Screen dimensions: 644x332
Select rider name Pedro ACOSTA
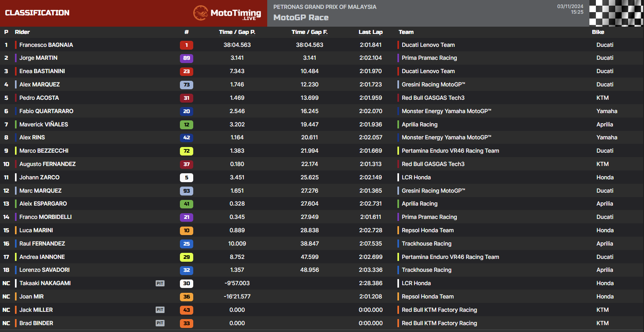click(39, 98)
